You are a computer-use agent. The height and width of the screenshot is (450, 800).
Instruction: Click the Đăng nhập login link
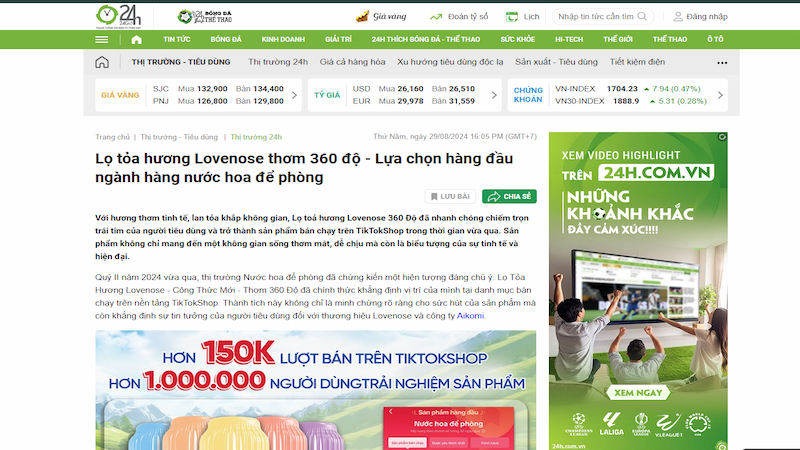point(707,16)
